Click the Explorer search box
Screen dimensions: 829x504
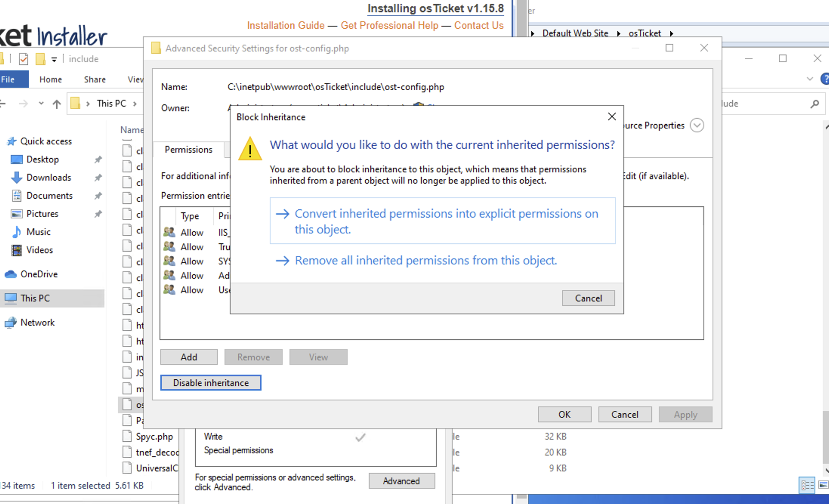point(767,104)
